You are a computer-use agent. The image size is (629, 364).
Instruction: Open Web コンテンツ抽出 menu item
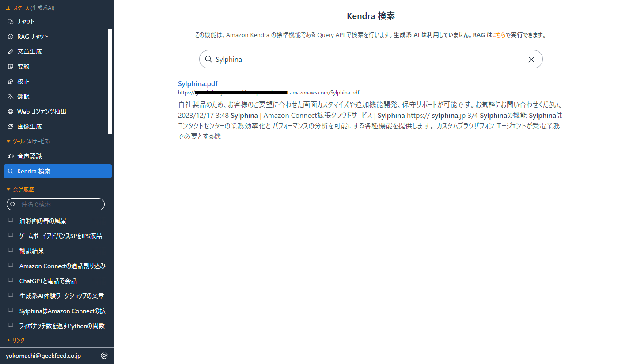pos(56,112)
